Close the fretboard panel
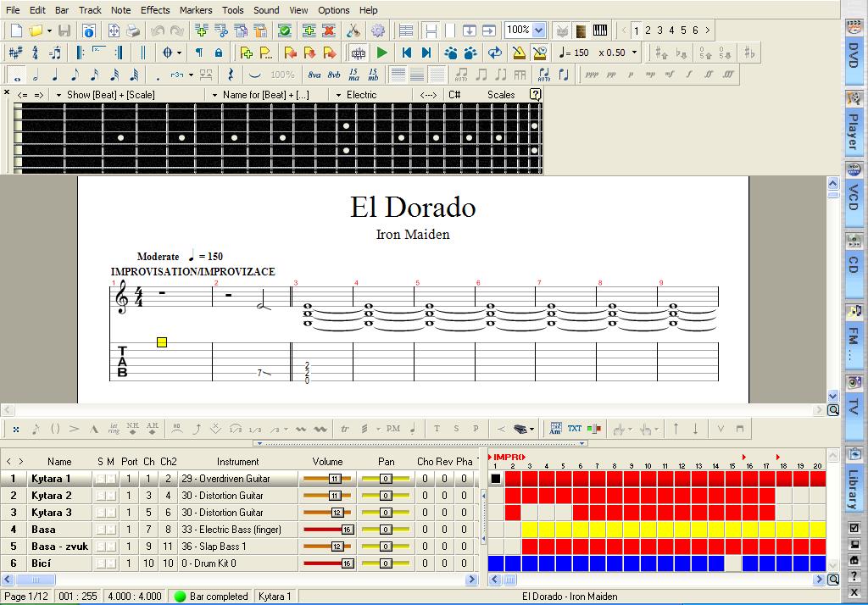 click(7, 92)
